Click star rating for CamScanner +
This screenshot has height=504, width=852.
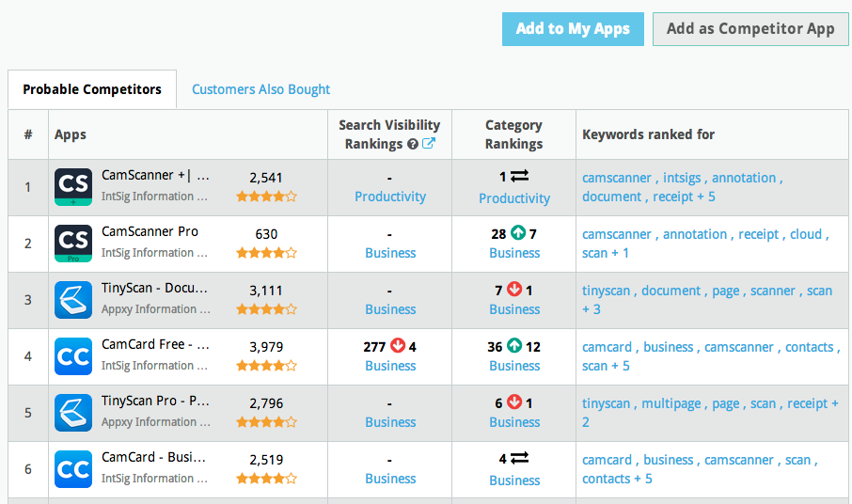point(266,197)
